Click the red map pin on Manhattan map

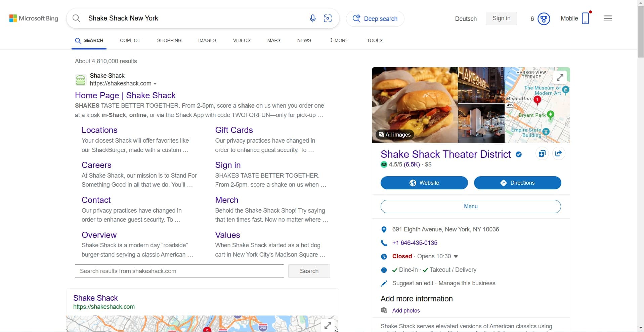537,100
